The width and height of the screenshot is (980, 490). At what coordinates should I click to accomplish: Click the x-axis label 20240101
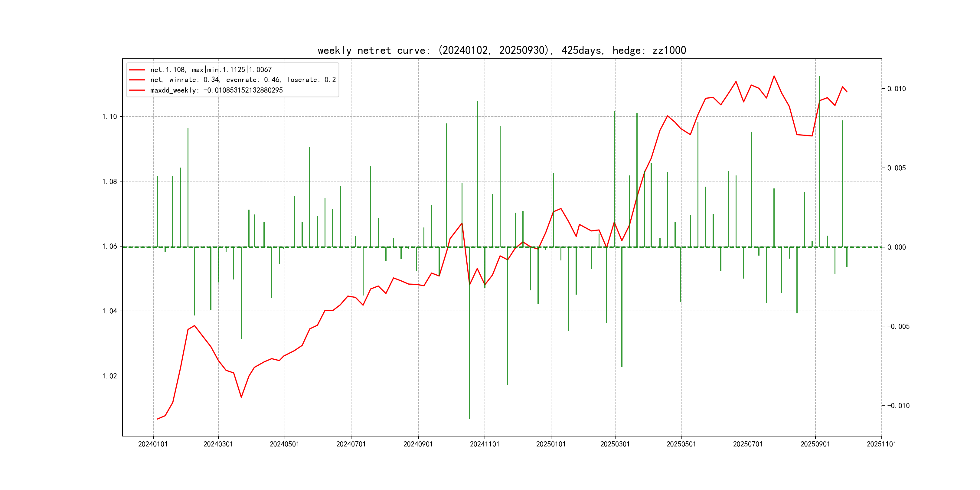[x=153, y=444]
